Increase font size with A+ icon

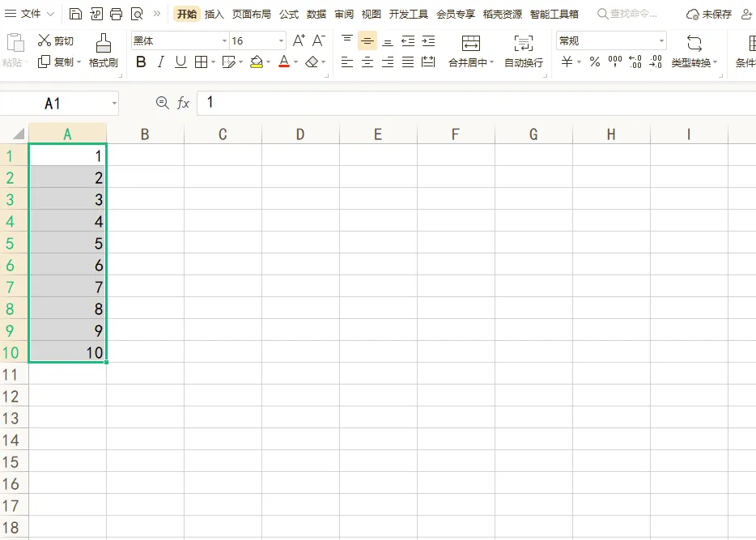point(299,41)
